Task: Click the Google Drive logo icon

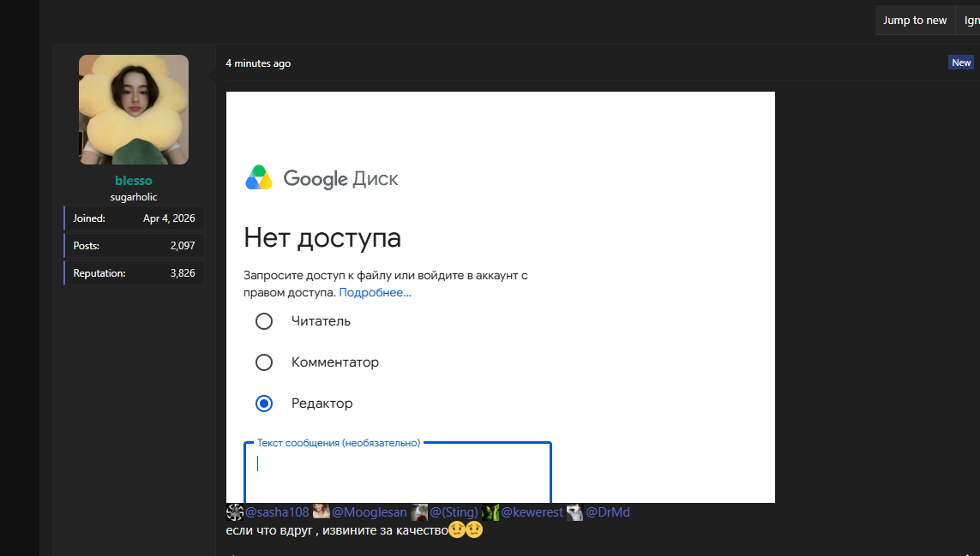Action: (259, 178)
